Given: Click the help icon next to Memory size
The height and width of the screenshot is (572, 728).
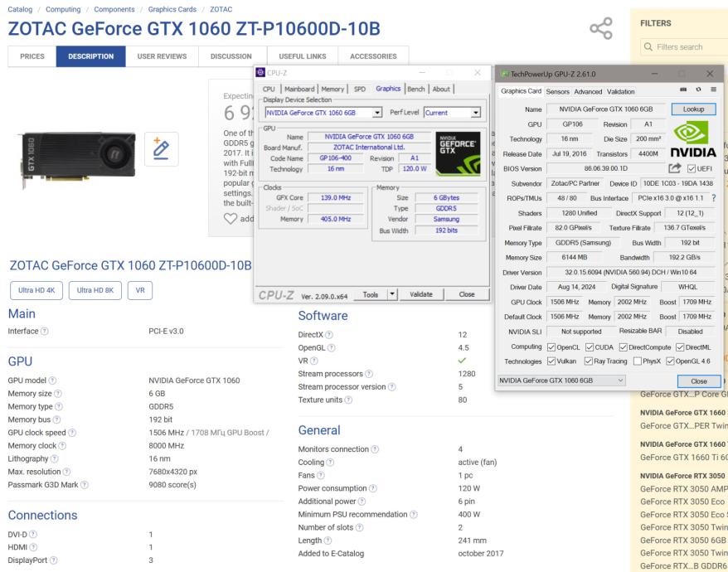Looking at the screenshot, I should tap(57, 393).
